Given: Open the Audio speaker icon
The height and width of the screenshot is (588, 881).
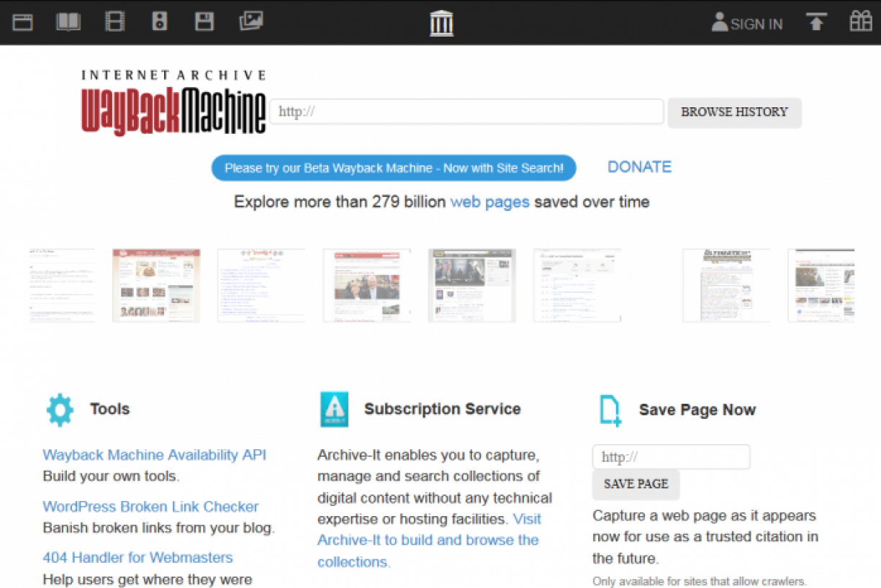Looking at the screenshot, I should coord(160,22).
